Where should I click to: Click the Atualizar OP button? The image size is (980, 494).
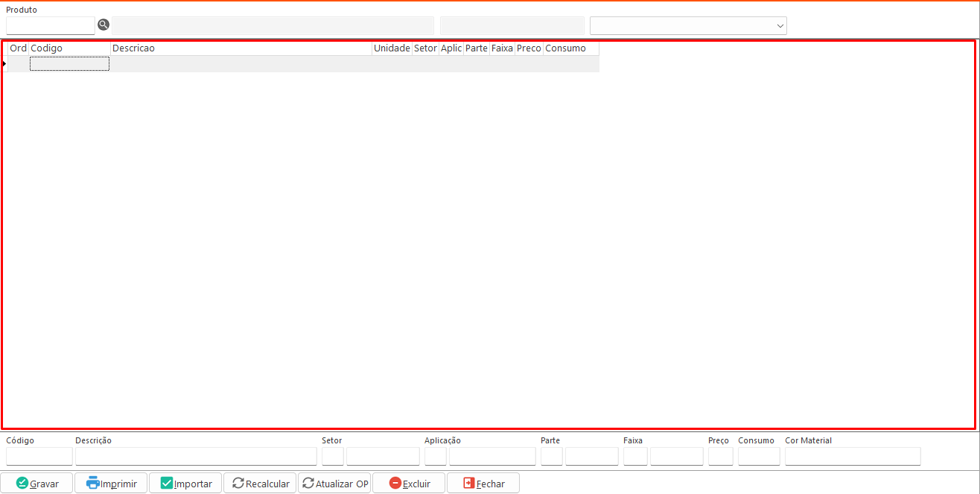[x=334, y=484]
